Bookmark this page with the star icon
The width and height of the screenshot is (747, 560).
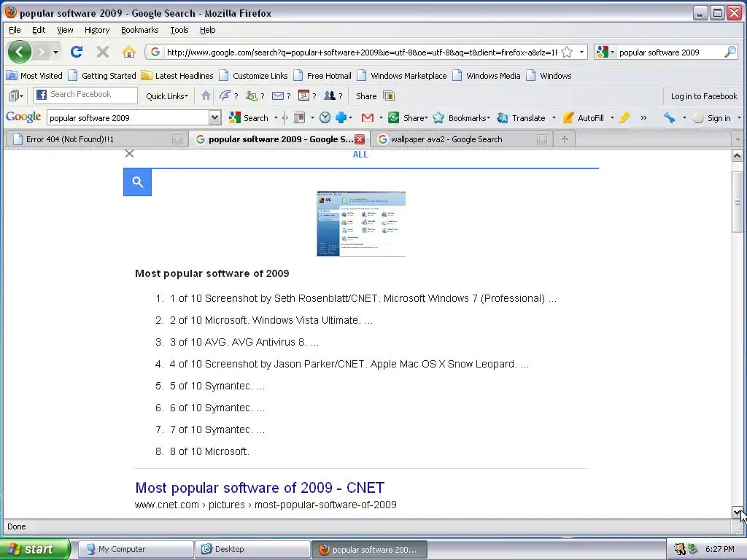pos(567,52)
